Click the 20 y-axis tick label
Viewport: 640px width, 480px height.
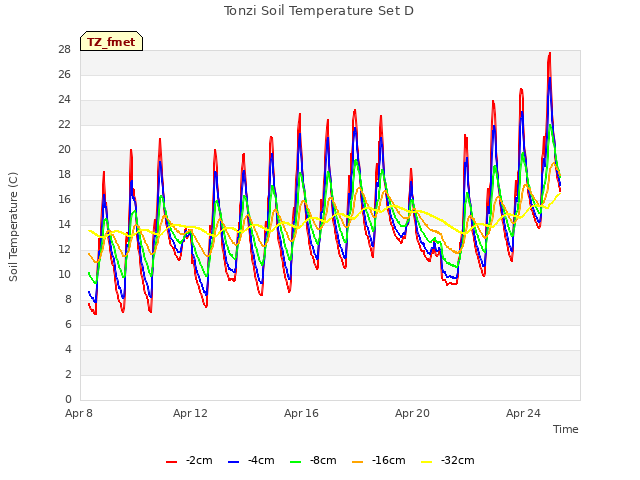click(x=64, y=150)
